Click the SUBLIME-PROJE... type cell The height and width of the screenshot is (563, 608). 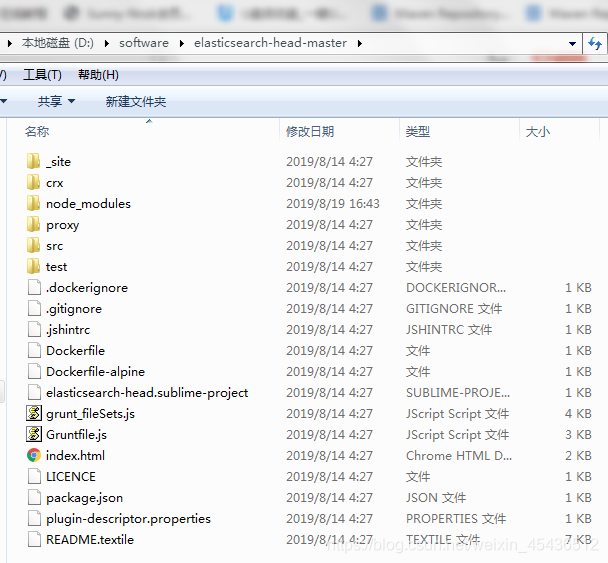[x=458, y=393]
